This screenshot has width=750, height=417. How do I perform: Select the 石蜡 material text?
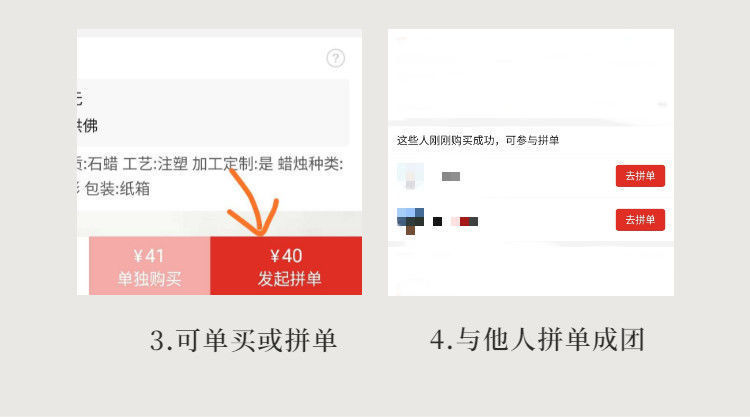(x=102, y=164)
